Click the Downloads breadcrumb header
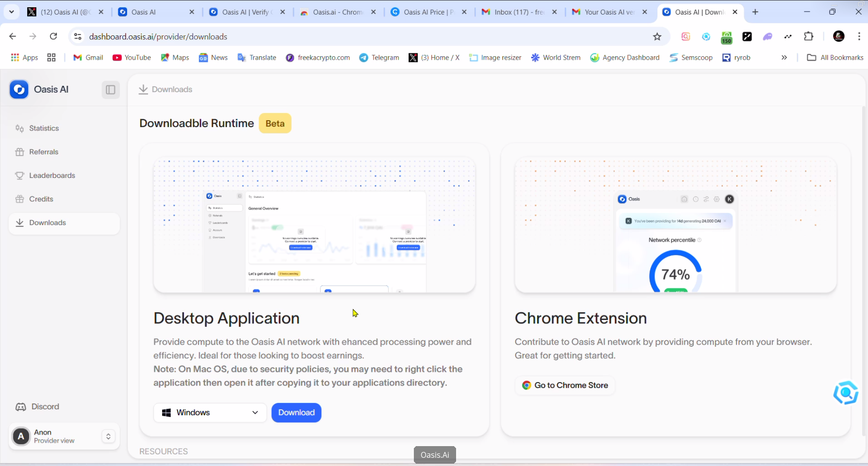 [x=165, y=90]
